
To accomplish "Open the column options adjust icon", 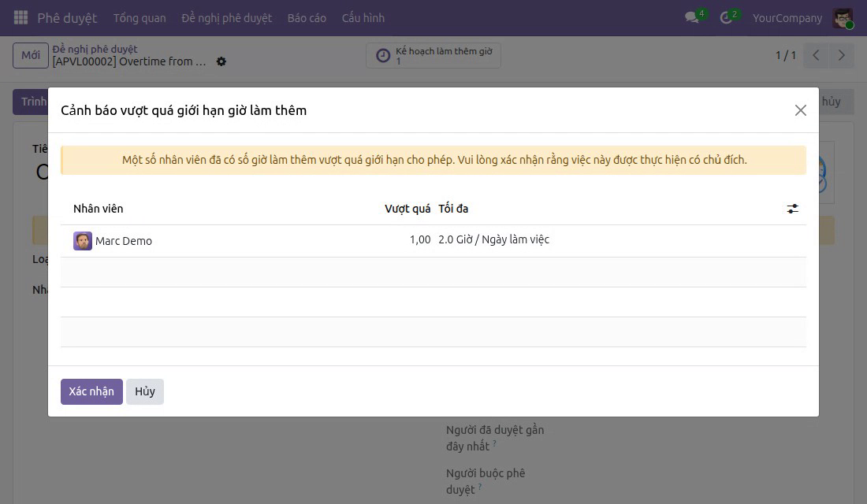I will [x=792, y=209].
